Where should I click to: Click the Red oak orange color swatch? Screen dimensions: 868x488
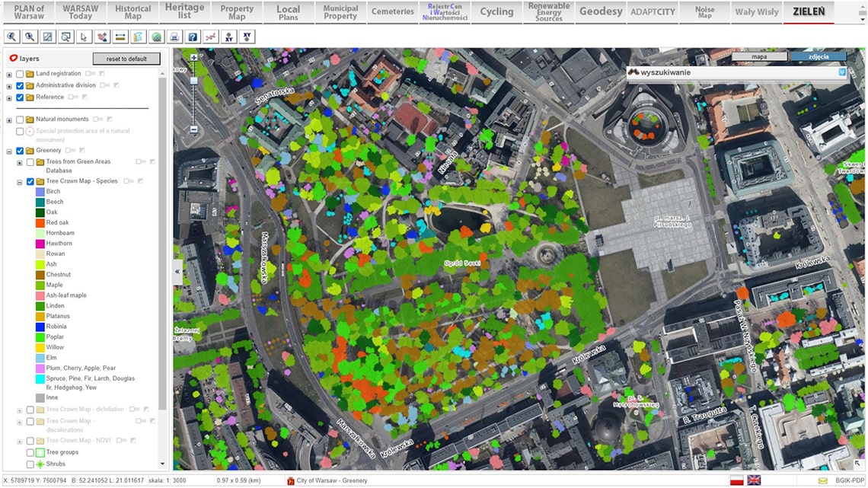point(40,223)
